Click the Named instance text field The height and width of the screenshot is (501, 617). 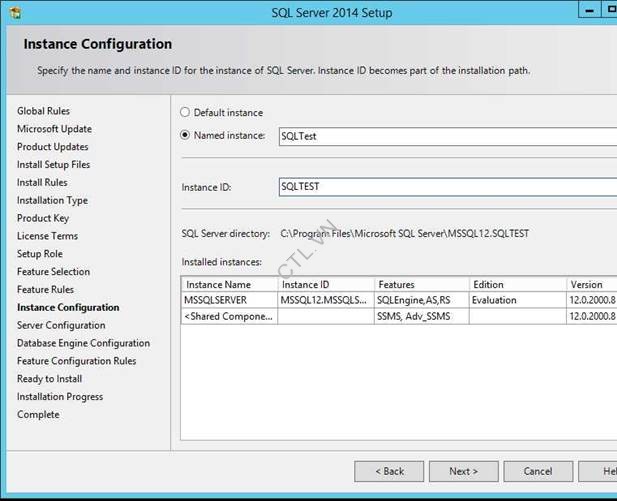448,137
